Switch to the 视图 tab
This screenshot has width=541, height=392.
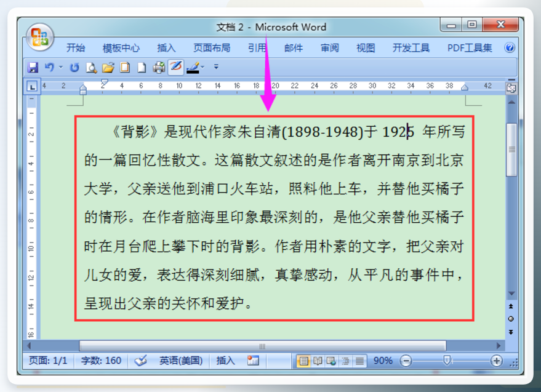366,47
